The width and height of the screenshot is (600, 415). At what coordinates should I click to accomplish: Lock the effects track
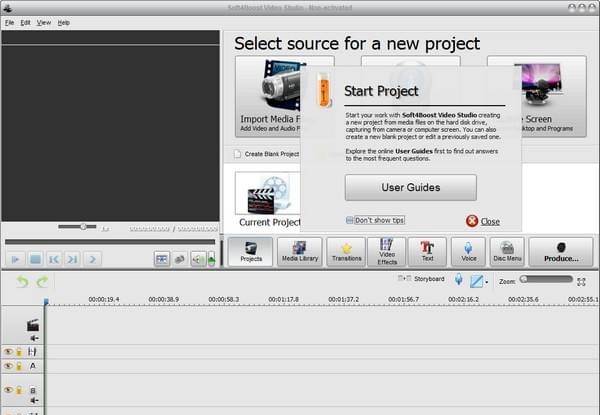click(x=19, y=352)
